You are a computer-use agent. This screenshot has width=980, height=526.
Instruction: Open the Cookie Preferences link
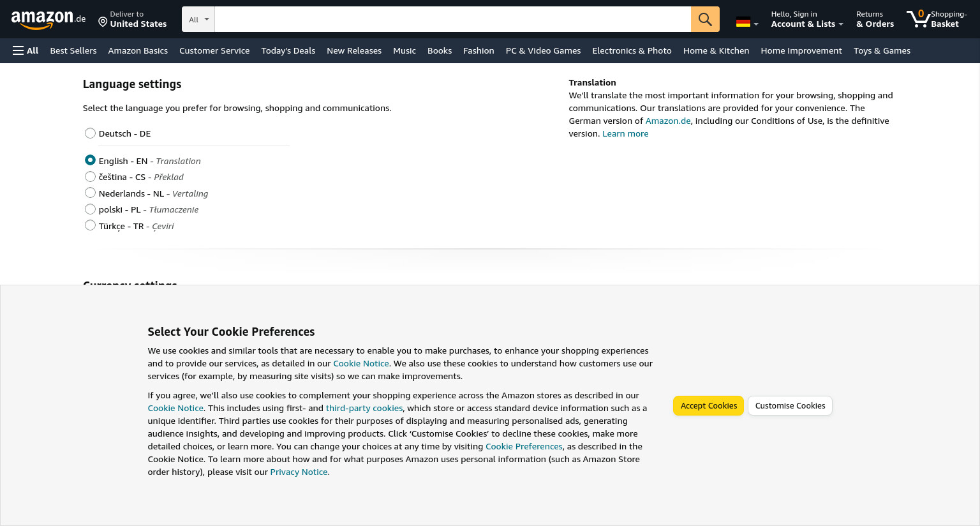(x=524, y=446)
